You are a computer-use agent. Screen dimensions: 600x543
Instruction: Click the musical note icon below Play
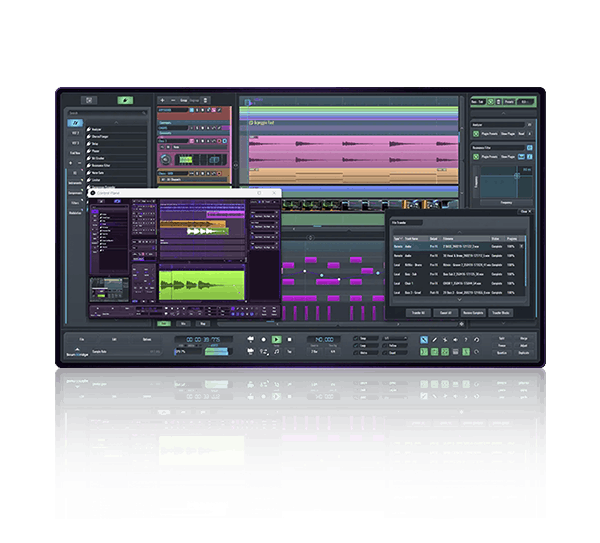click(277, 351)
